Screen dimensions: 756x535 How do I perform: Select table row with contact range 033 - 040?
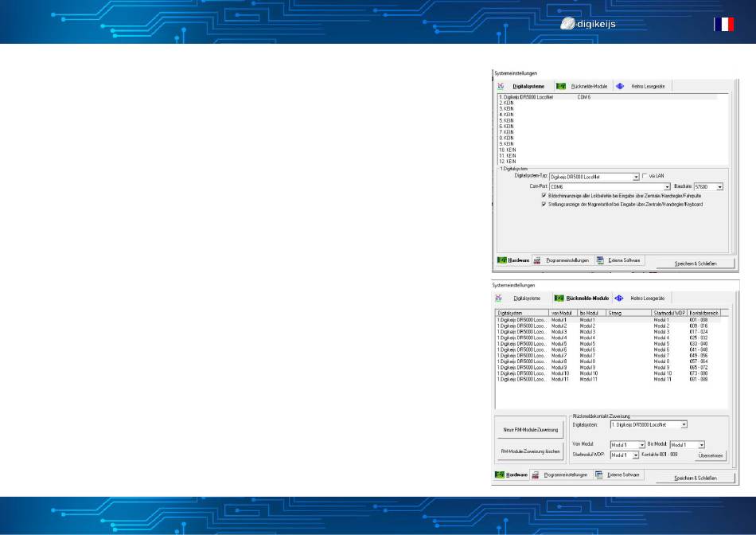(609, 344)
